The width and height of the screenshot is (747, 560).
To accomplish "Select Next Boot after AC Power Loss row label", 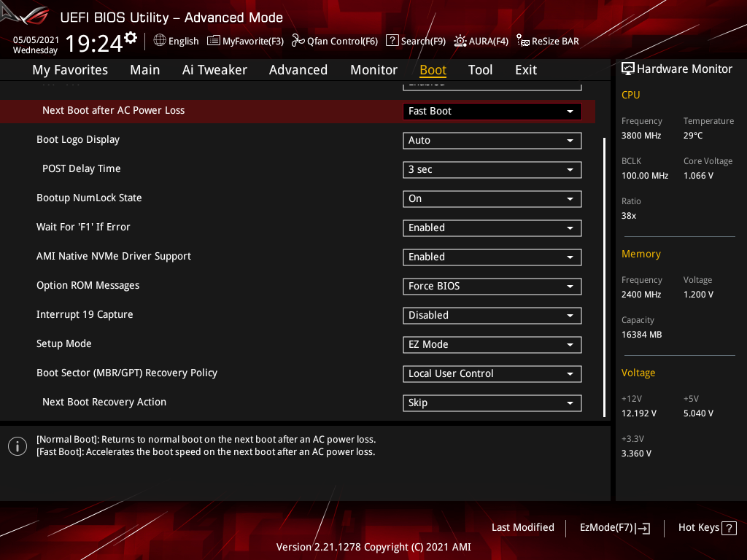I will pyautogui.click(x=113, y=111).
